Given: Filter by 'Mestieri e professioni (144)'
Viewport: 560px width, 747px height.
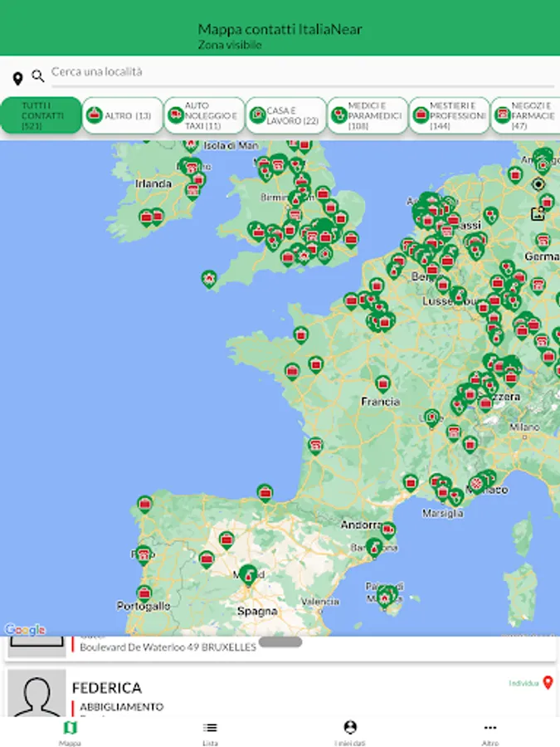Looking at the screenshot, I should pos(450,115).
